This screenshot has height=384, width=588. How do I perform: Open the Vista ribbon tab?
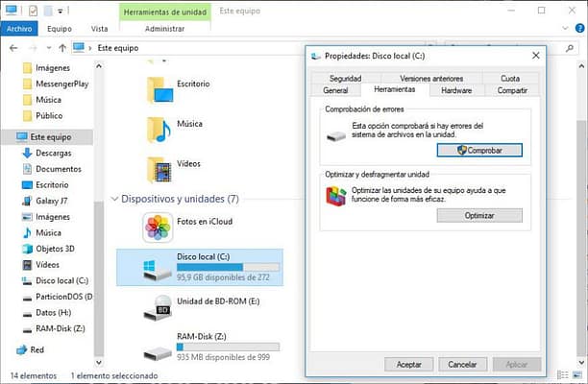click(99, 29)
